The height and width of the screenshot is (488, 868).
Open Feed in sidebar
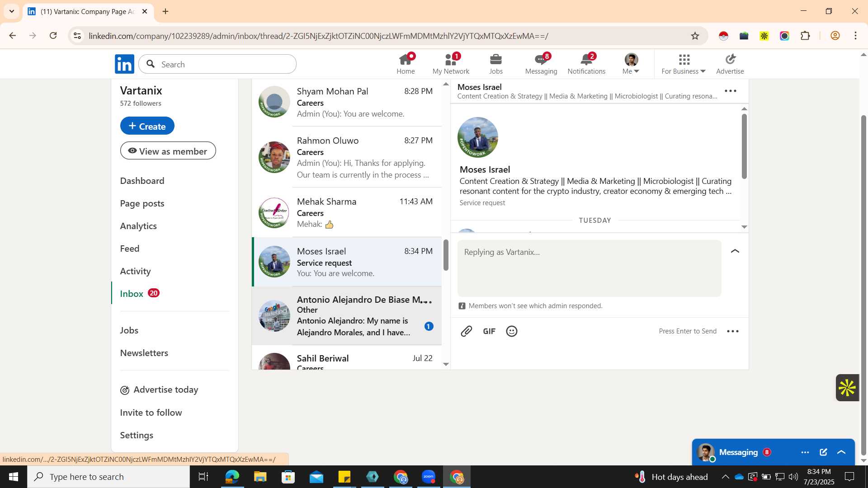130,249
